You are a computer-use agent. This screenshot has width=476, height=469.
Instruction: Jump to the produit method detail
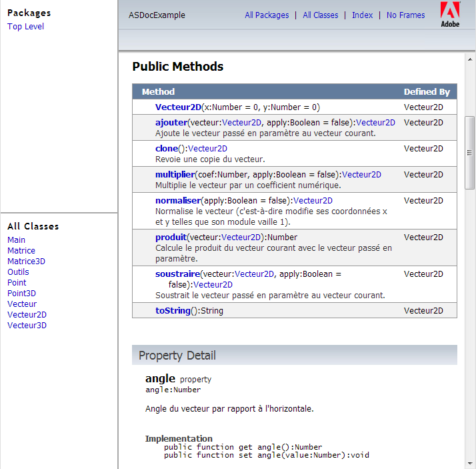(171, 238)
